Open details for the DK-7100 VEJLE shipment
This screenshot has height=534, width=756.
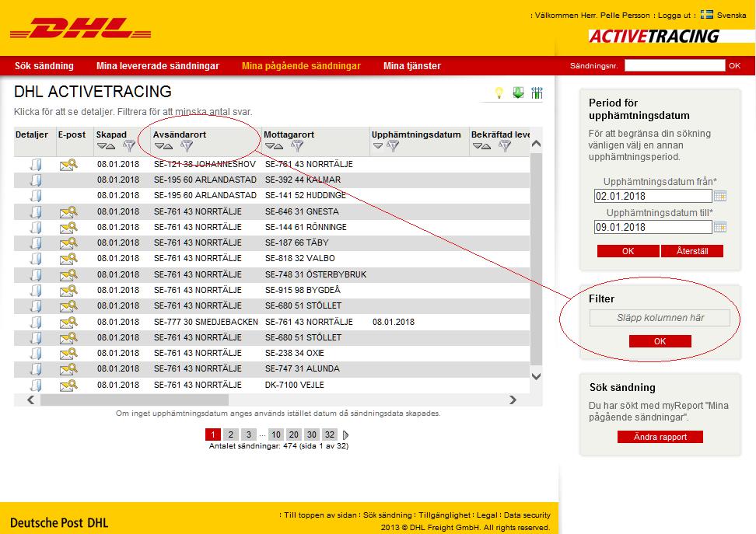pos(36,385)
